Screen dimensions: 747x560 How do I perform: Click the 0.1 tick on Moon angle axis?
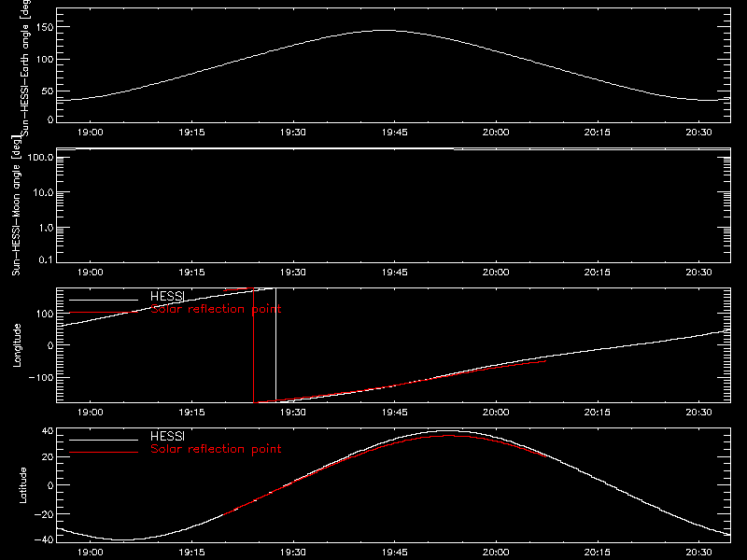point(46,259)
